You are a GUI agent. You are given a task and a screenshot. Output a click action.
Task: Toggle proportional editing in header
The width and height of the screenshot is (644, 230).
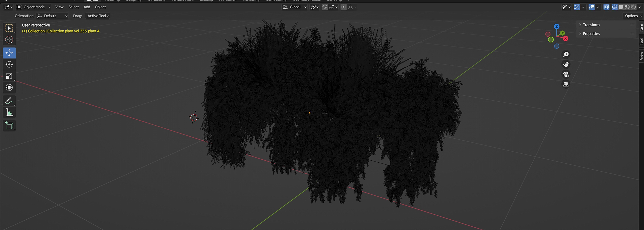[x=343, y=7]
